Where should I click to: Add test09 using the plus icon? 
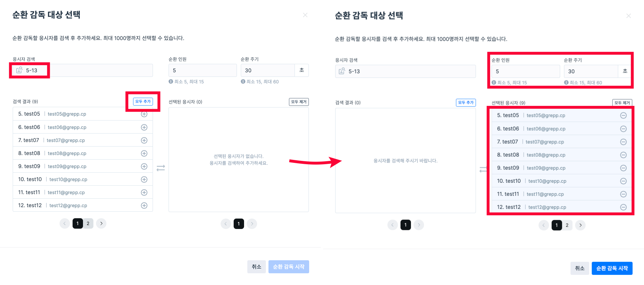pyautogui.click(x=144, y=166)
